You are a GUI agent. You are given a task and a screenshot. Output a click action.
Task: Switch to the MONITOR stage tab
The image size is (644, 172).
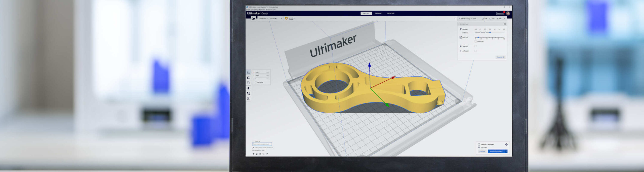pyautogui.click(x=391, y=13)
